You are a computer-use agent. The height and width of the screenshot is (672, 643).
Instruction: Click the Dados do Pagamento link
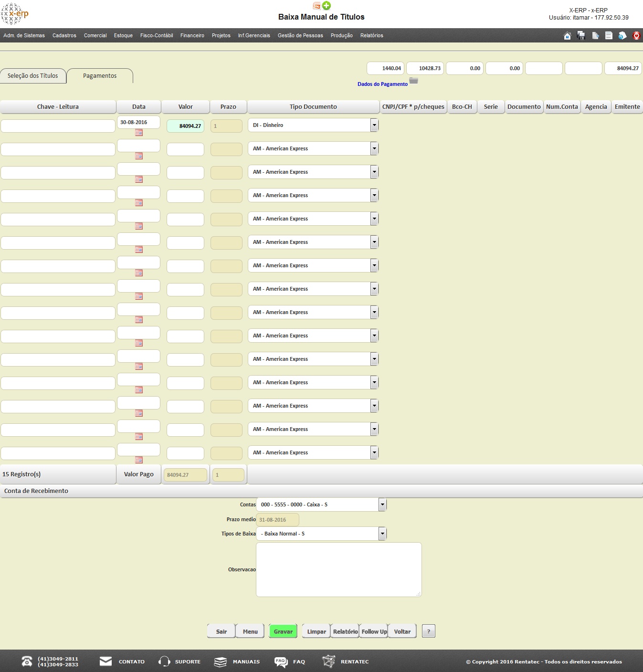click(382, 84)
